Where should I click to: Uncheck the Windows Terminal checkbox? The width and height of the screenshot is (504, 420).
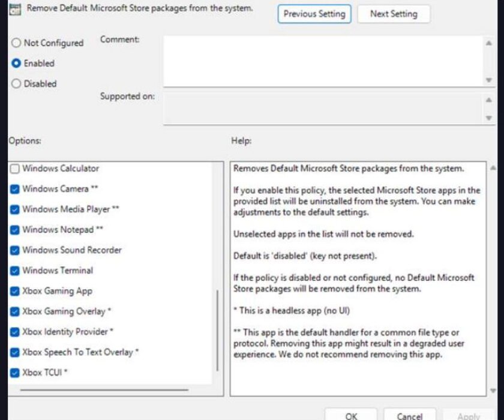(15, 271)
